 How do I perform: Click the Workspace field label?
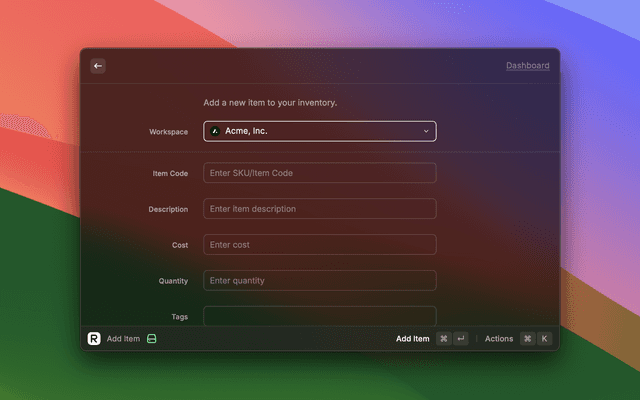click(x=168, y=131)
